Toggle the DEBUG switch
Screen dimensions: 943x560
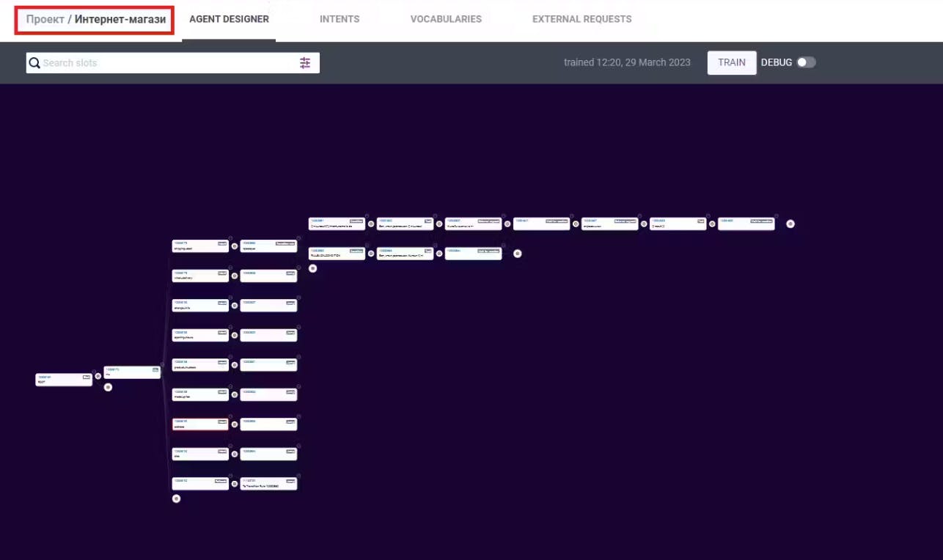click(807, 62)
